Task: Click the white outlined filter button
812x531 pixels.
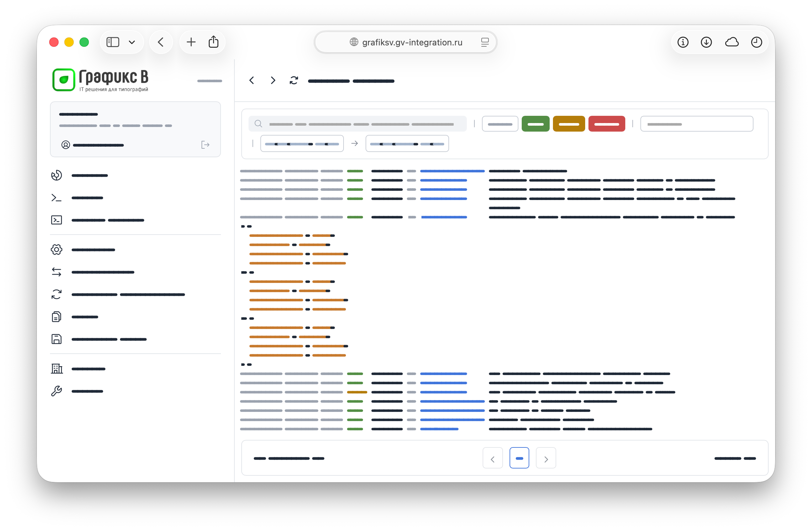Action: [x=500, y=124]
